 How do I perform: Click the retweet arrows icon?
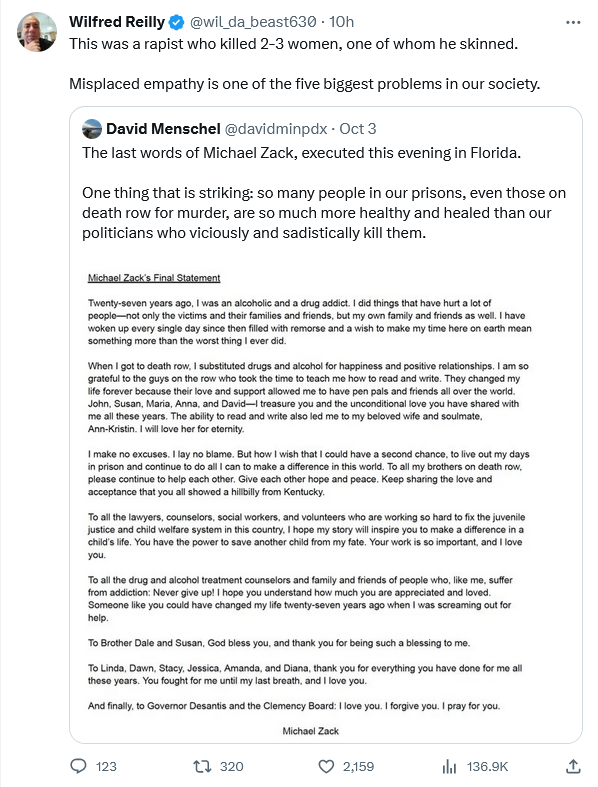coord(202,766)
